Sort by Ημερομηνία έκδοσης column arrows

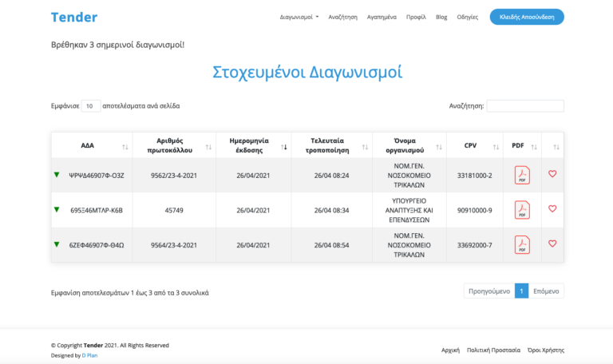point(283,147)
